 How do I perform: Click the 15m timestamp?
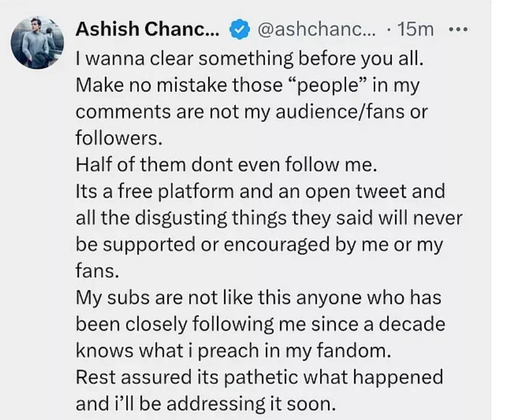(x=415, y=29)
